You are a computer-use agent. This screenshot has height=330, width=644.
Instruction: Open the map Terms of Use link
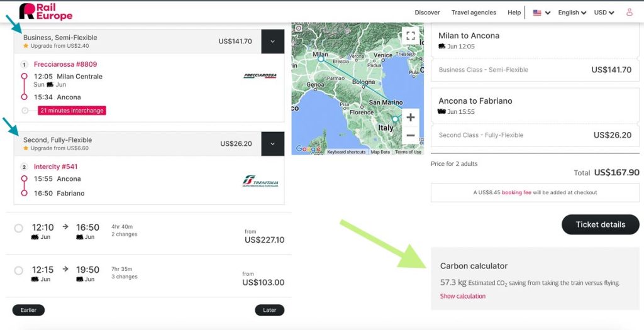coord(408,152)
